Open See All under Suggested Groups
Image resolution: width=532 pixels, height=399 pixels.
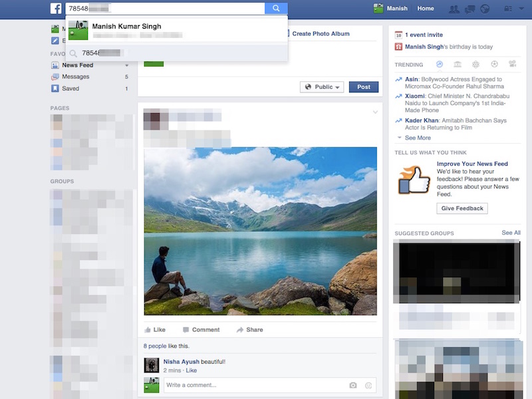coord(511,233)
